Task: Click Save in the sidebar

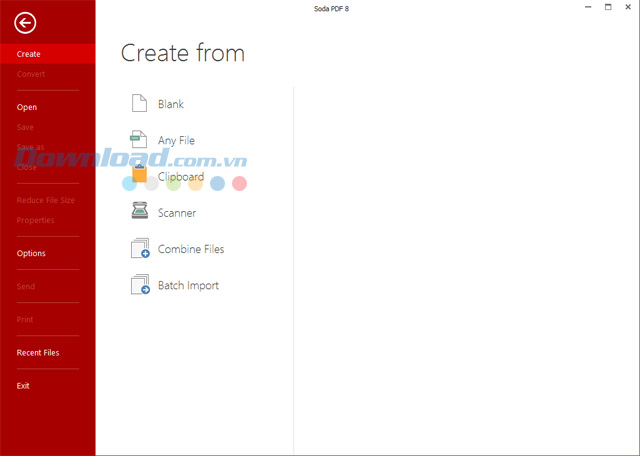Action: [25, 127]
